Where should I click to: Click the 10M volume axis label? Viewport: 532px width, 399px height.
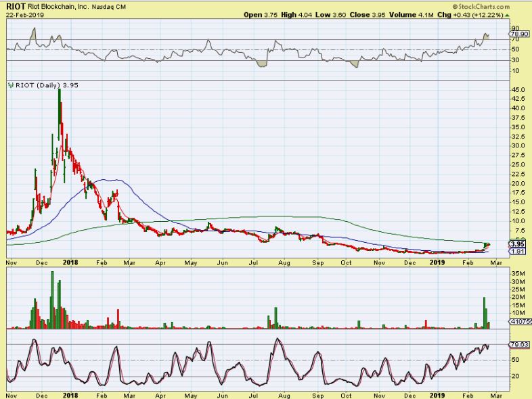click(518, 313)
